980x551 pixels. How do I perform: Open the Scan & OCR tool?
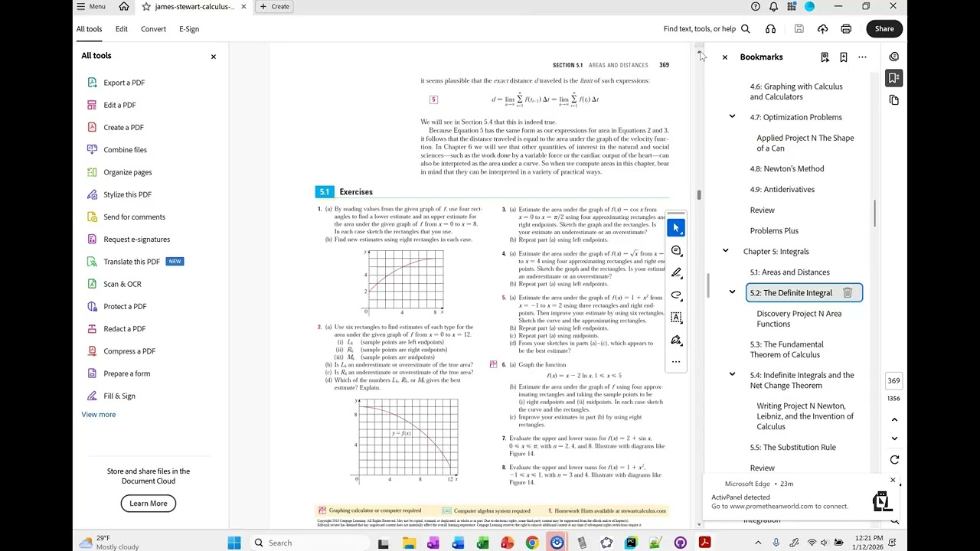[x=122, y=284]
